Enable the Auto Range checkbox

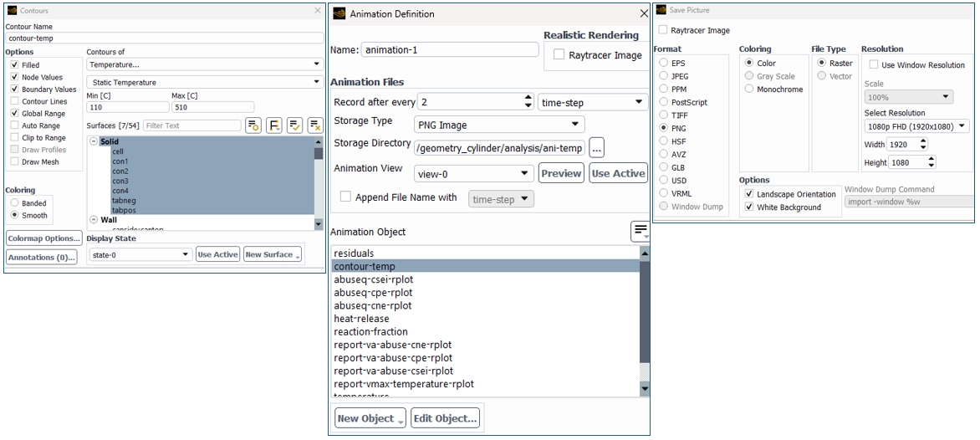[14, 125]
